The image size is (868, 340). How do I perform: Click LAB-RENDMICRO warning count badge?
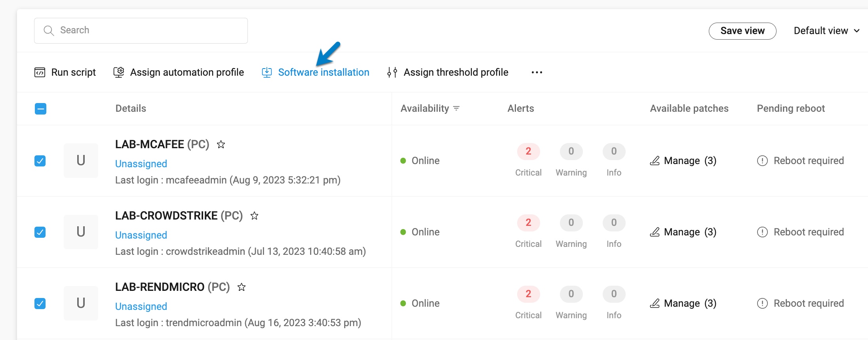(x=571, y=294)
